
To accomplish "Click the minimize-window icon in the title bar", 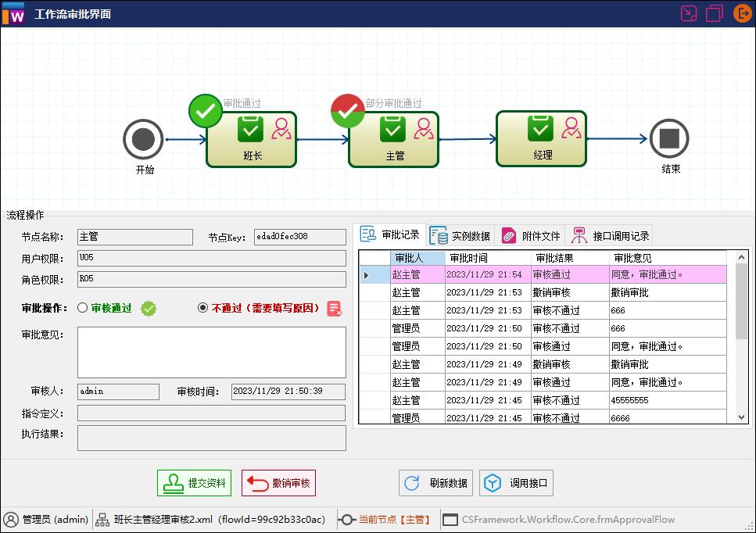I will pyautogui.click(x=689, y=13).
